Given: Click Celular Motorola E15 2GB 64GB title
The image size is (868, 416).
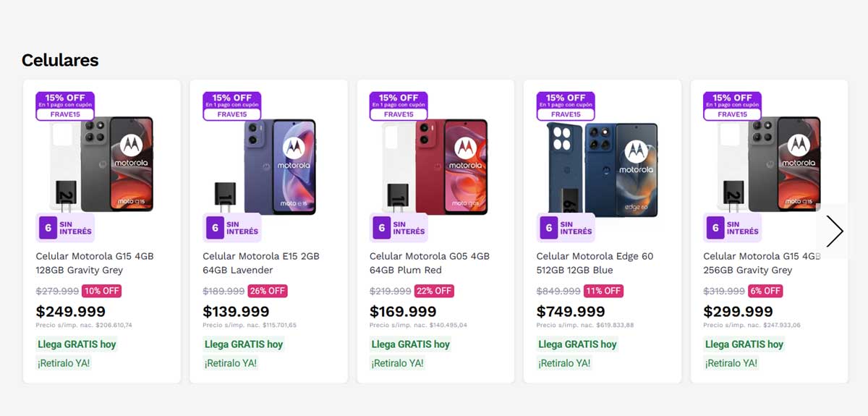Looking at the screenshot, I should [261, 263].
